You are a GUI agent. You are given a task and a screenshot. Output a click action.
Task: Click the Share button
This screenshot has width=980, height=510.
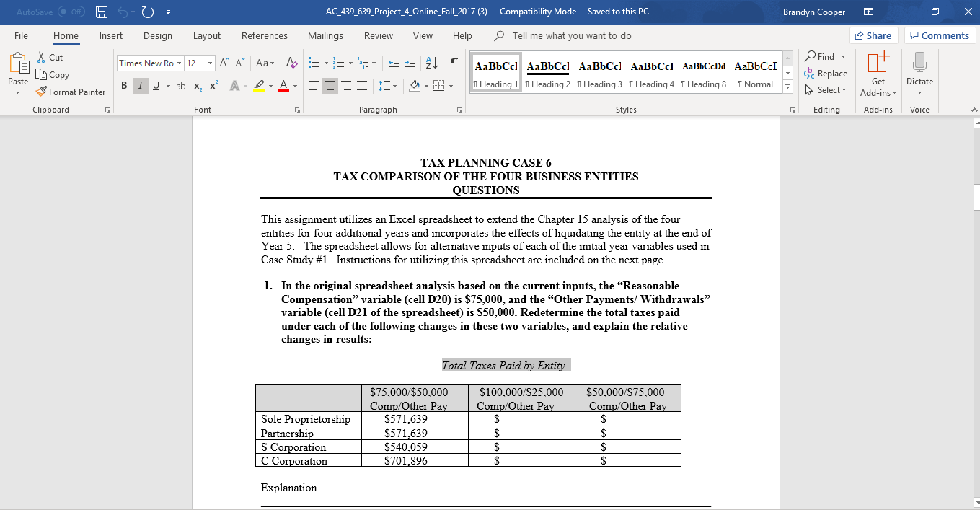(x=873, y=35)
